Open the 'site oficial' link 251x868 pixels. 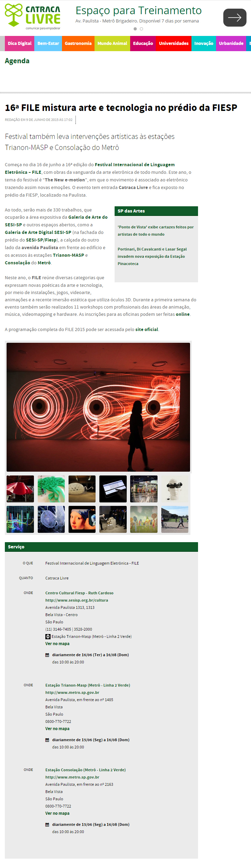pyautogui.click(x=147, y=330)
